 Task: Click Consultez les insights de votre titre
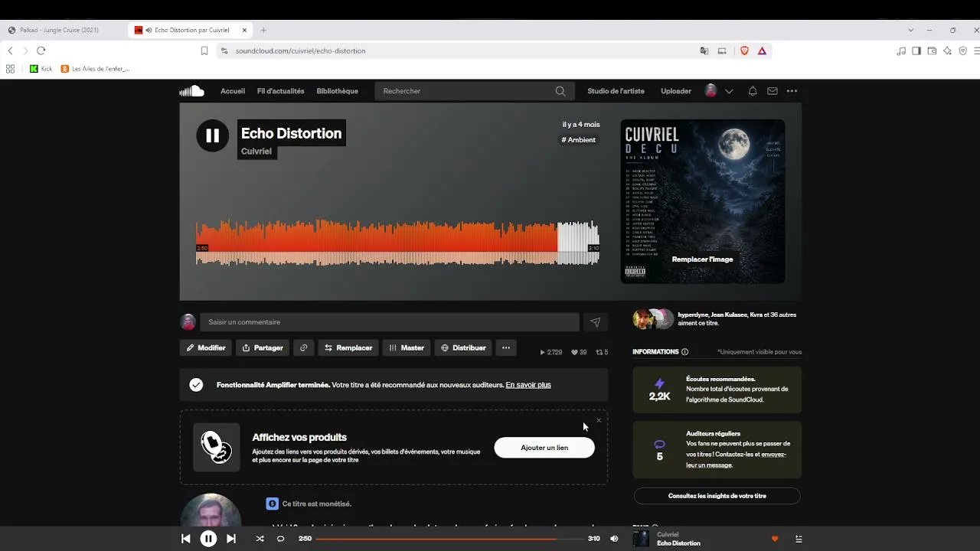tap(717, 496)
